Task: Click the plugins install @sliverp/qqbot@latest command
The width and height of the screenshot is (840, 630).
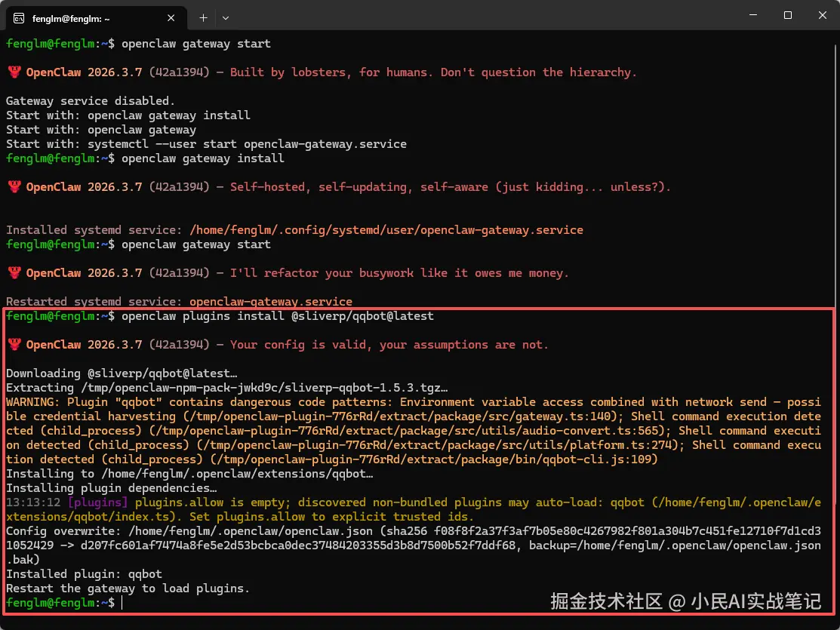Action: point(278,316)
